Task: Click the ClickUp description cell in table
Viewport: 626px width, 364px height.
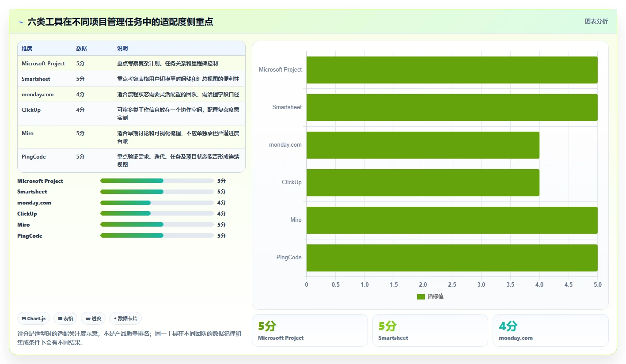Action: coord(178,114)
